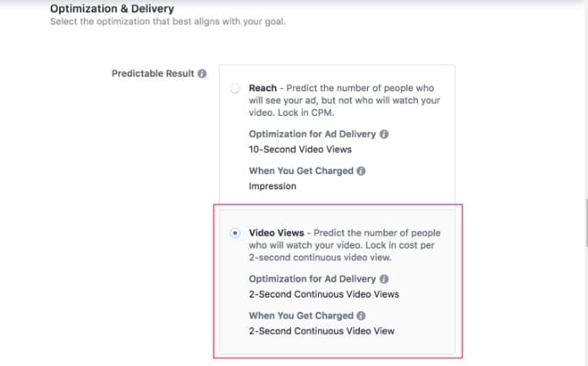
Task: Click the When You Get Charged info icon under Video Views
Action: [x=360, y=315]
